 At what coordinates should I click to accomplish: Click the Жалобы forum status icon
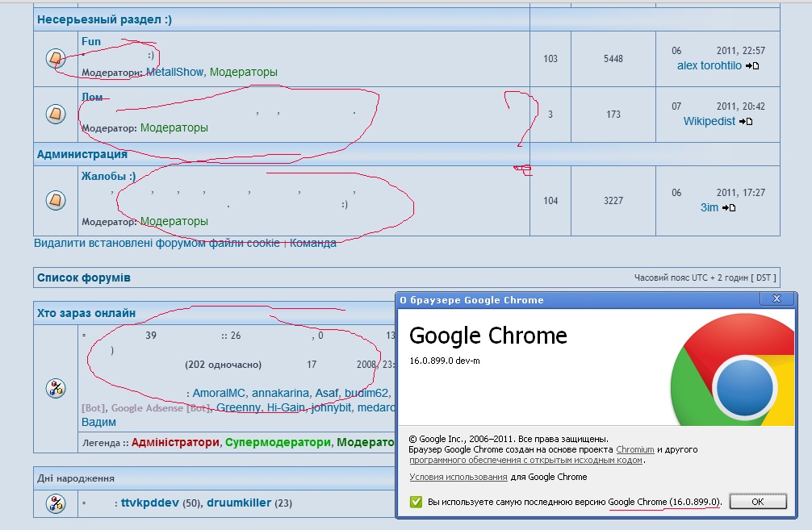tap(56, 200)
